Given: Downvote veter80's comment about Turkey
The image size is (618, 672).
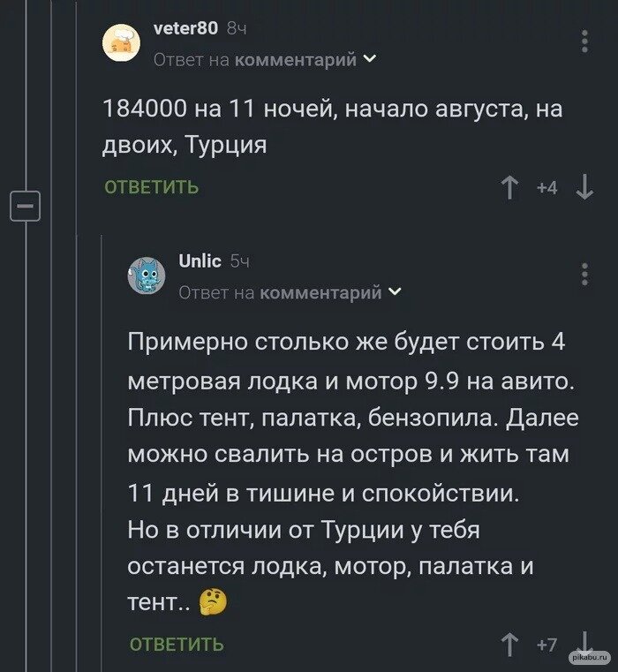Looking at the screenshot, I should pyautogui.click(x=584, y=187).
